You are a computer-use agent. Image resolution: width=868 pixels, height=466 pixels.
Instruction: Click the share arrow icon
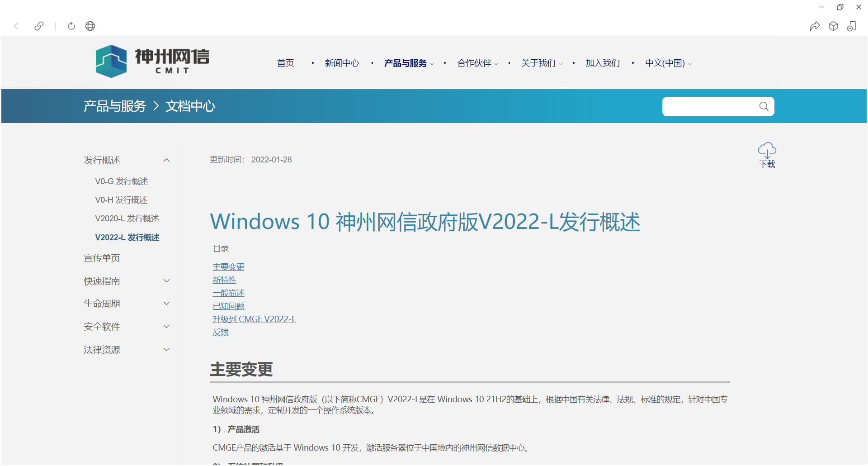pos(815,26)
